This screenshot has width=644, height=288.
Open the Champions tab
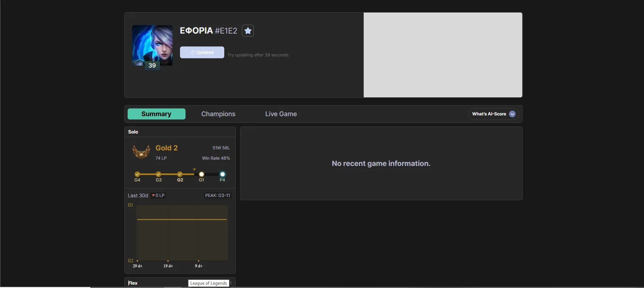click(218, 114)
